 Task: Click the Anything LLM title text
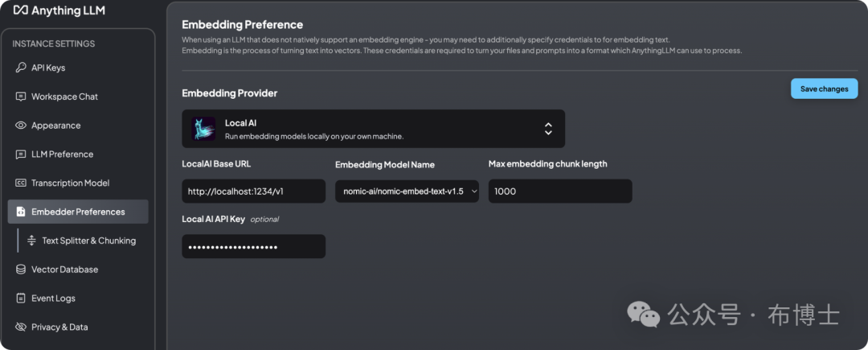pyautogui.click(x=68, y=10)
